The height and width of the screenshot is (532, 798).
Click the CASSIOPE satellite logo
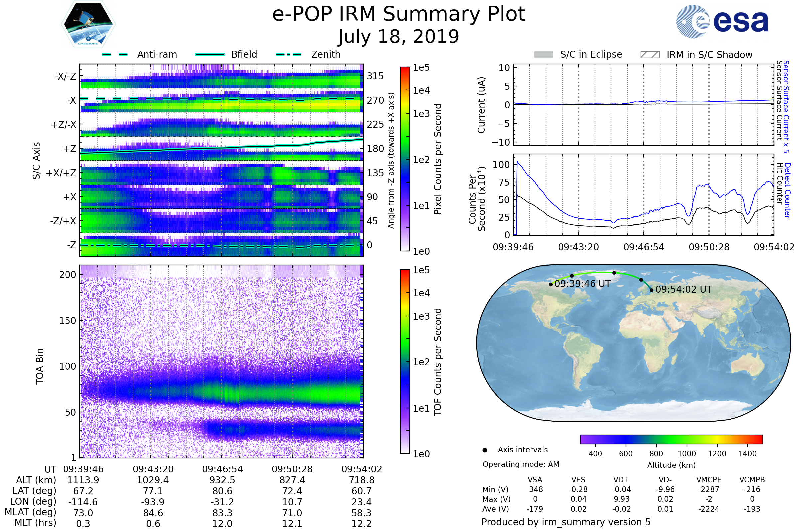88,24
